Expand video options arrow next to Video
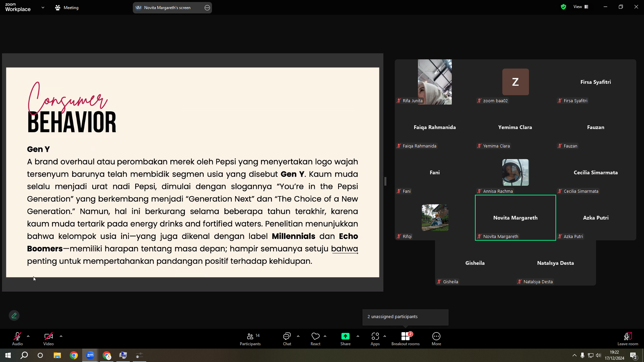This screenshot has height=362, width=644. click(x=61, y=336)
